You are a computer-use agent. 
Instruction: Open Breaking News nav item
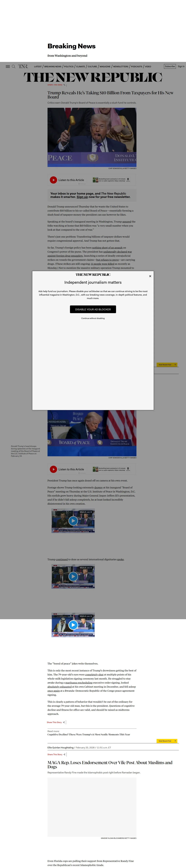(x=53, y=66)
